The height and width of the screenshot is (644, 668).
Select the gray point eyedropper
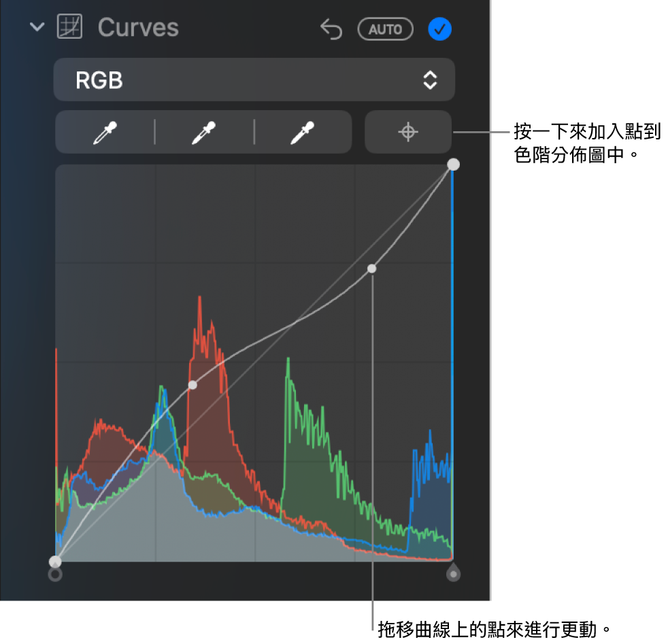203,133
